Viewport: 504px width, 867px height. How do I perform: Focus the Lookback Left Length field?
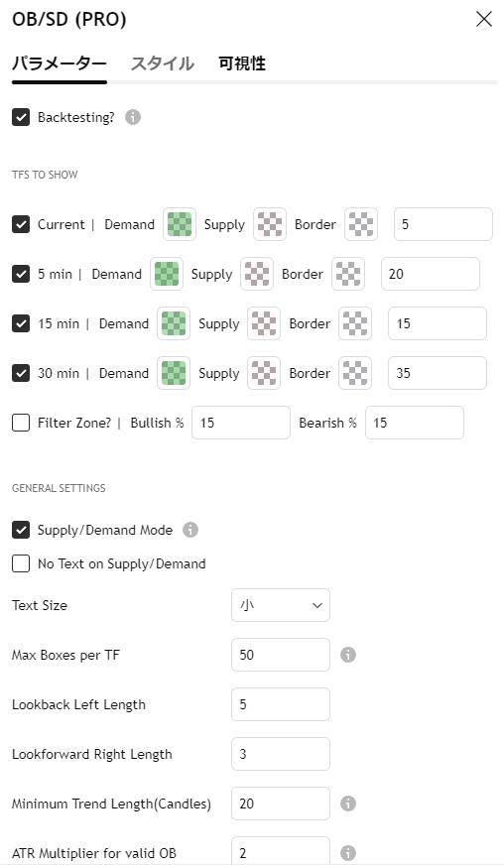[281, 704]
